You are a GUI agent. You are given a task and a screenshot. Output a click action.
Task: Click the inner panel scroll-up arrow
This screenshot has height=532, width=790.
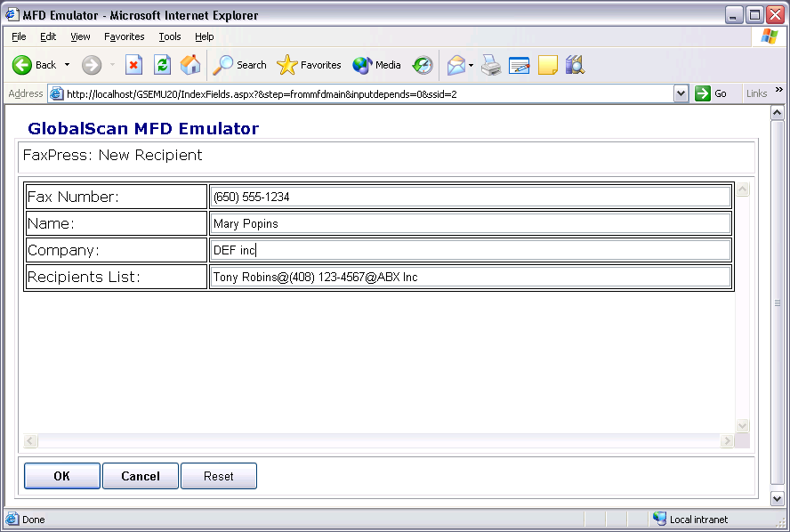tap(742, 189)
